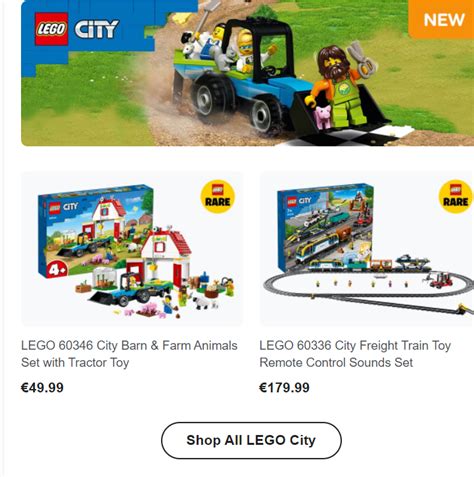Viewport: 474px width, 477px height.
Task: Click the LEGO City logo on banner
Action: [x=77, y=29]
